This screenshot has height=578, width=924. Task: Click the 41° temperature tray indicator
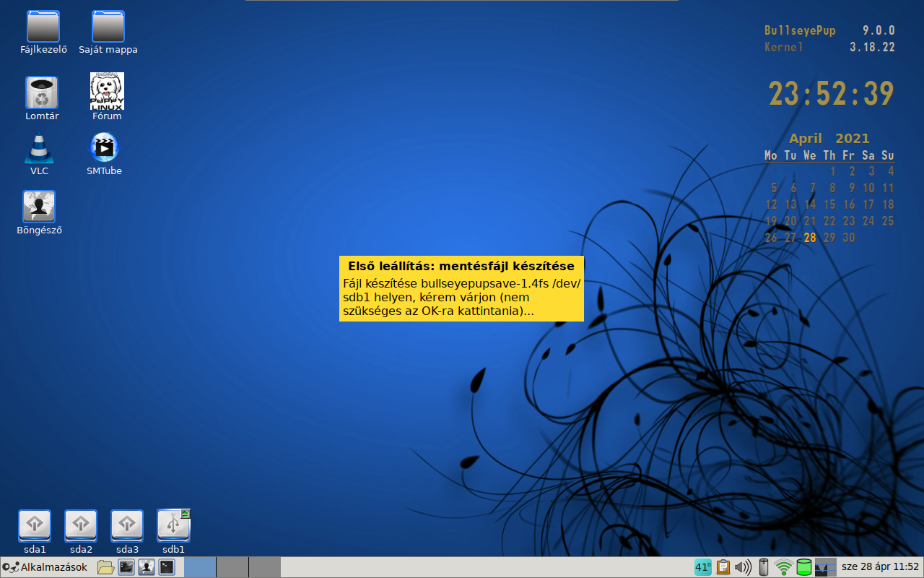pos(703,567)
